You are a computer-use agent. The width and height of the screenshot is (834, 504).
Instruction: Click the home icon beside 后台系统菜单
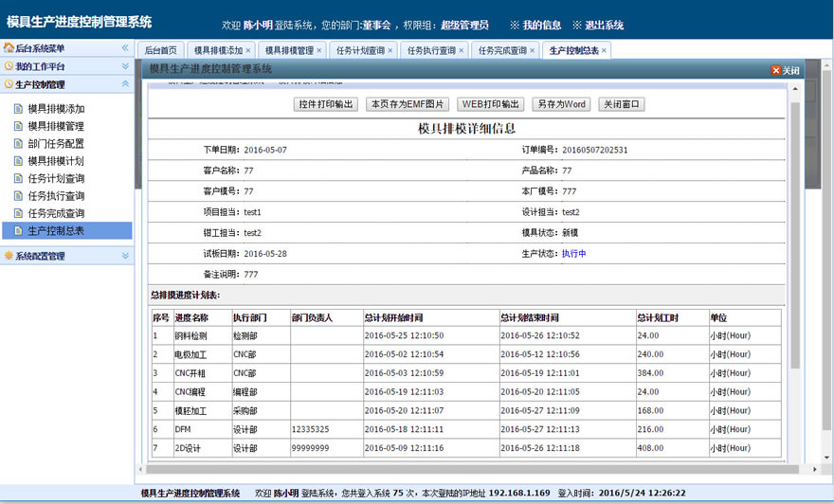tap(9, 48)
